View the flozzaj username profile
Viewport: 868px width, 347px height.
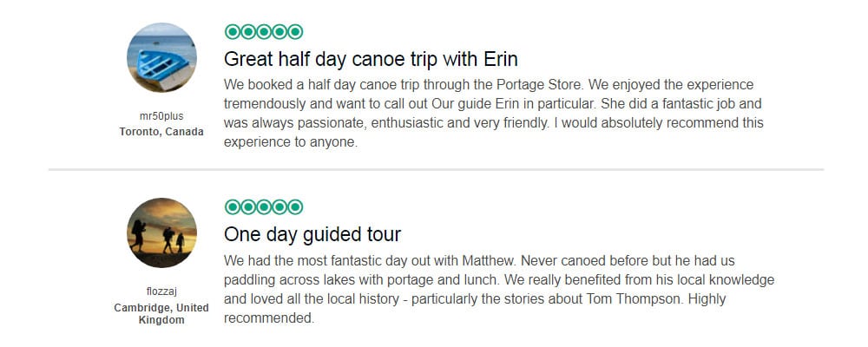[161, 291]
